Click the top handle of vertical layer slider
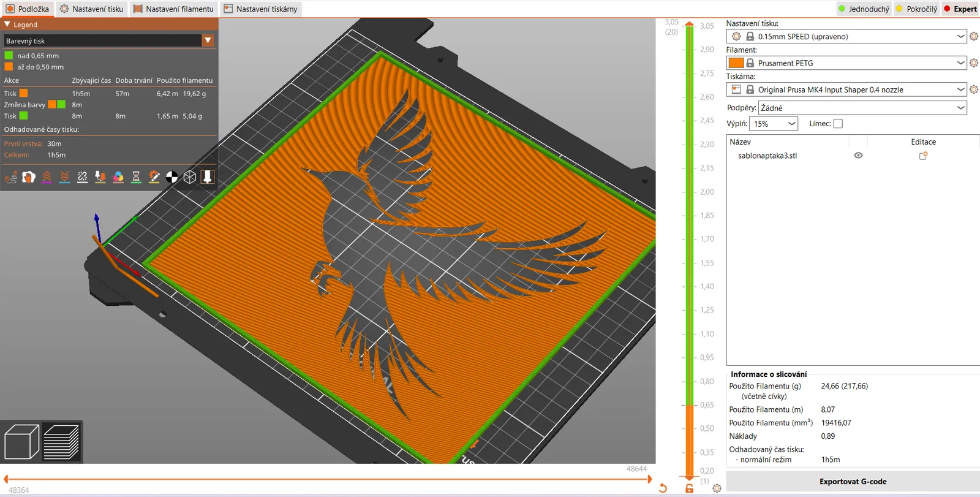Image resolution: width=980 pixels, height=497 pixels. click(690, 25)
